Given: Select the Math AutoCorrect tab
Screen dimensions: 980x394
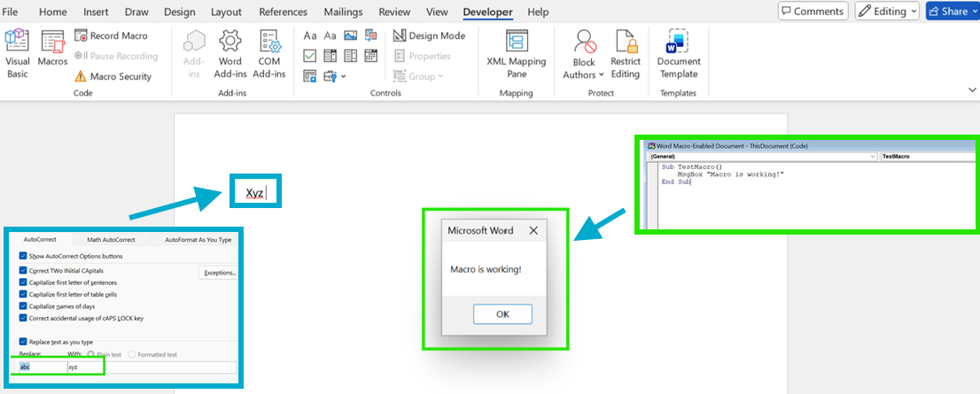Looking at the screenshot, I should tap(112, 239).
